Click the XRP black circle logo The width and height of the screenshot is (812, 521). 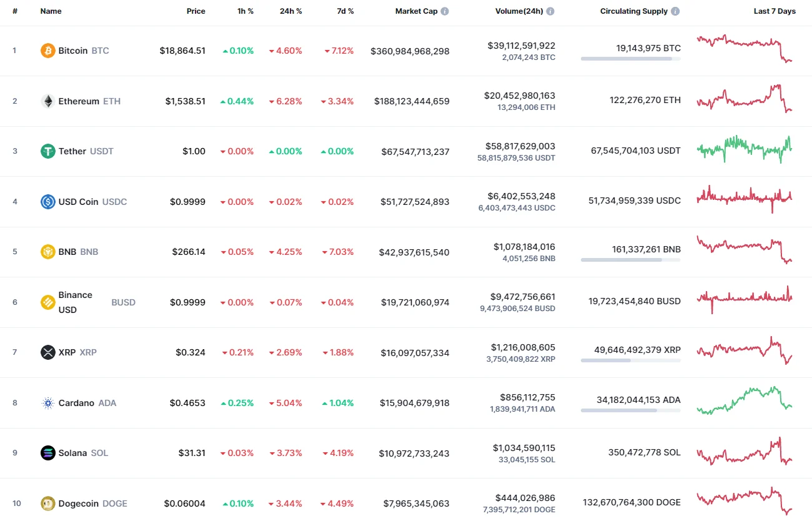(47, 352)
